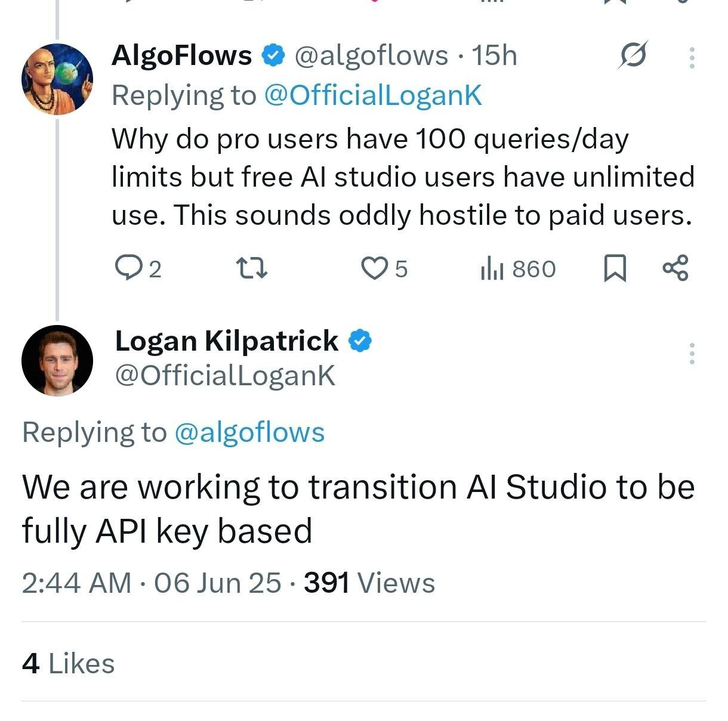This screenshot has width=728, height=721.
Task: Open view analytics showing 860 views
Action: [518, 269]
